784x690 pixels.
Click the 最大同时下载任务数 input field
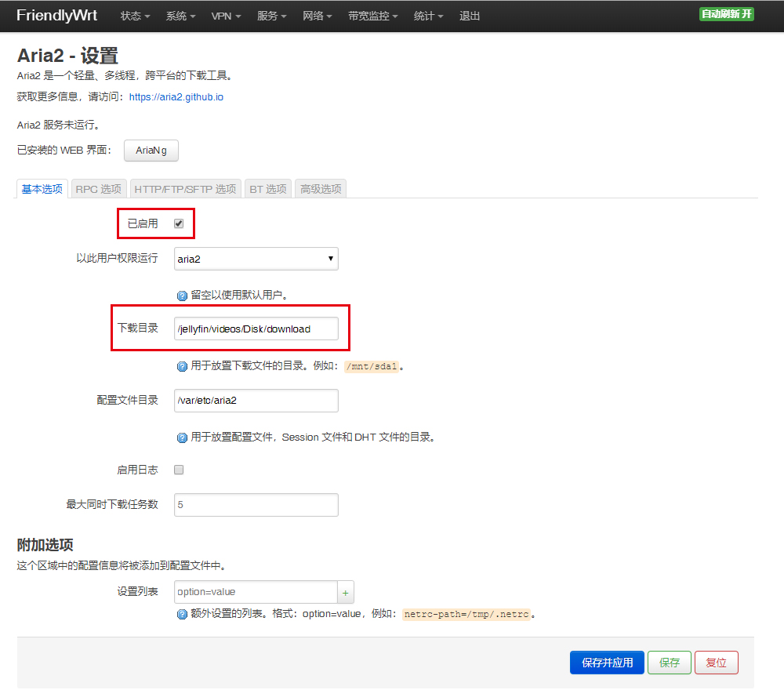(x=256, y=505)
